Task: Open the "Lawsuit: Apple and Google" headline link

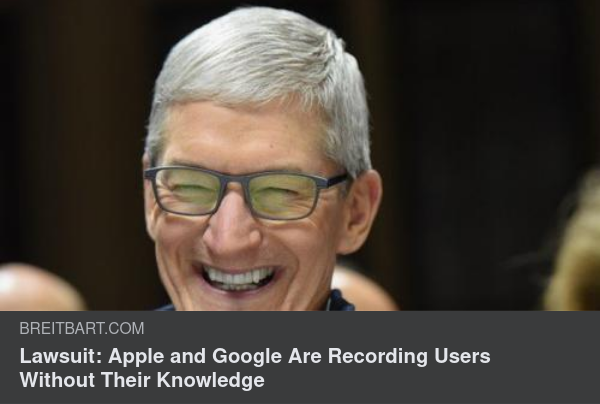Action: tap(255, 368)
